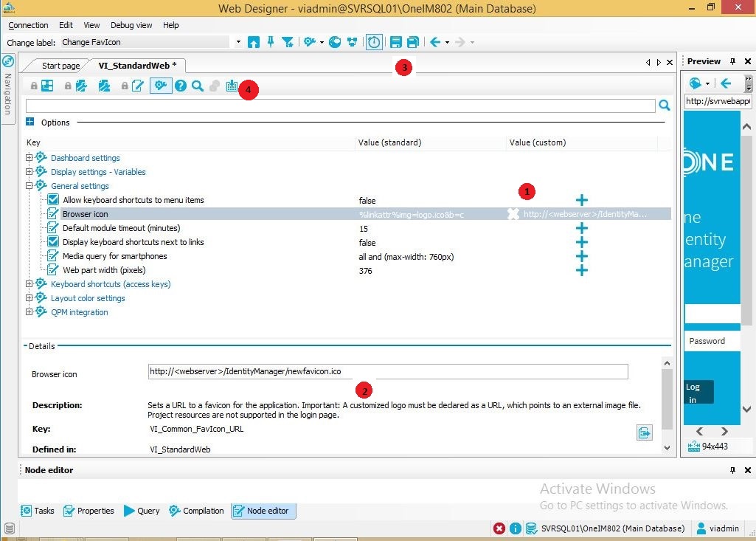This screenshot has width=756, height=541.
Task: Collapse the General settings tree node
Action: pos(30,186)
